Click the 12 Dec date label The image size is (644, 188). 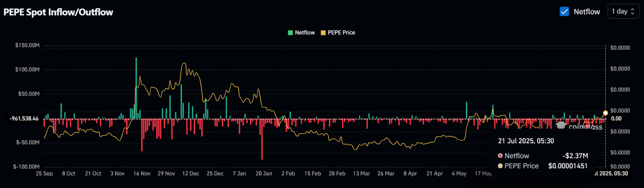[x=191, y=174]
